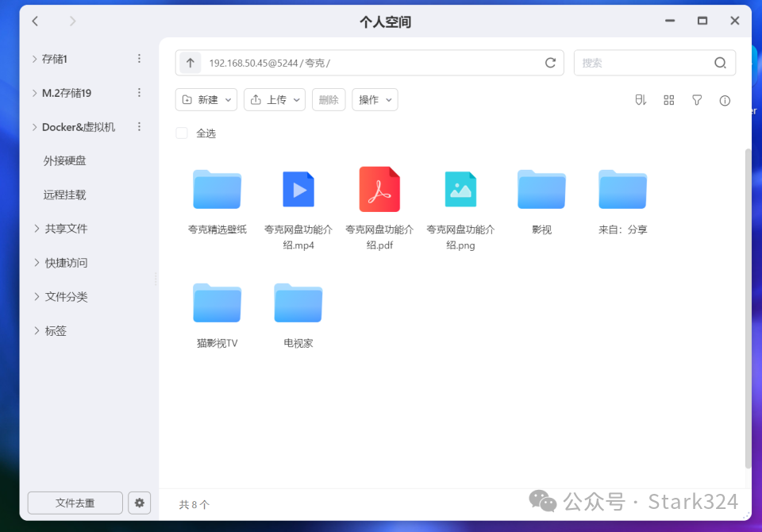
Task: Select the 夸克网盘功能介绍.pdf file
Action: click(x=379, y=191)
